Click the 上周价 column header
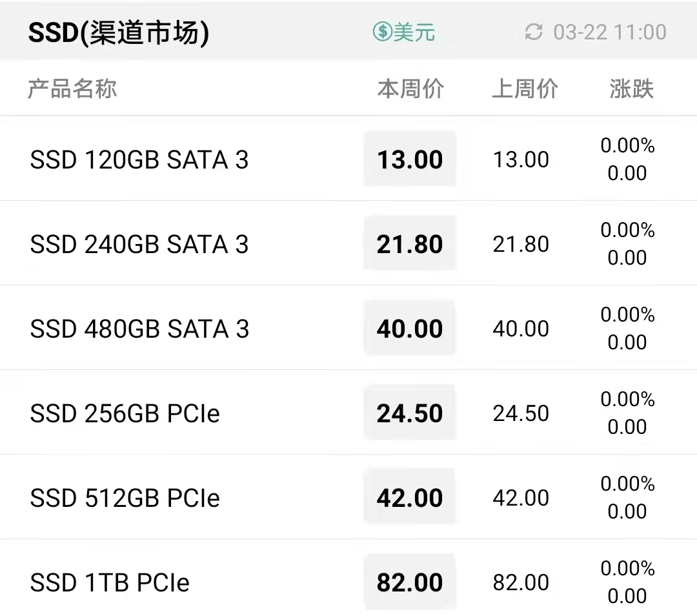 (x=525, y=88)
